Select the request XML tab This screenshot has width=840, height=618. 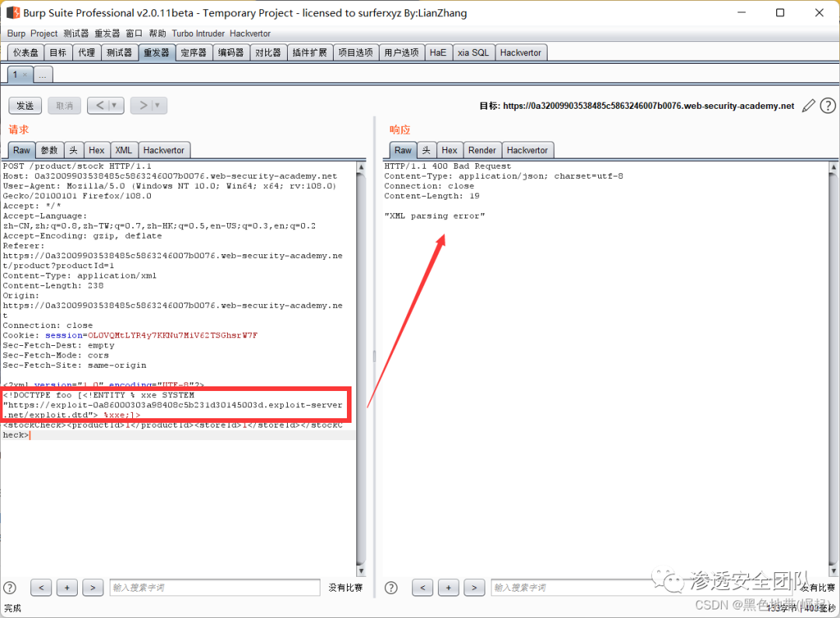(124, 151)
